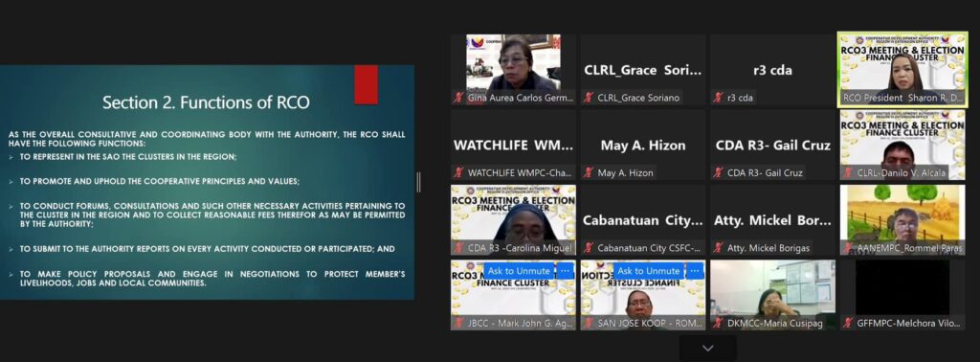
Task: Select the Cabanatuan City CSFC participant tile
Action: 642,220
